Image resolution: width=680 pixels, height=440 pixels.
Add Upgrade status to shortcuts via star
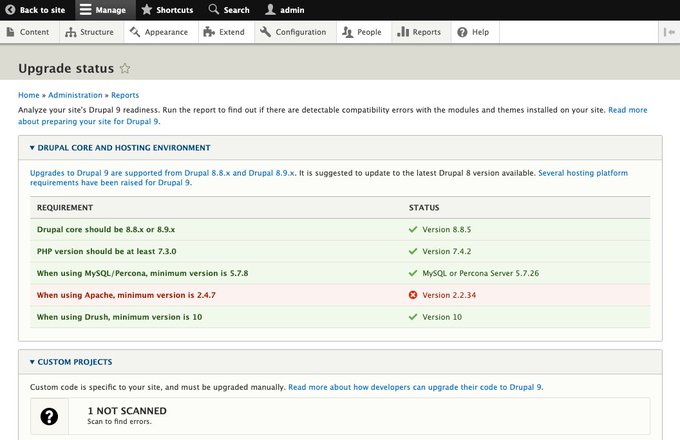pos(125,68)
